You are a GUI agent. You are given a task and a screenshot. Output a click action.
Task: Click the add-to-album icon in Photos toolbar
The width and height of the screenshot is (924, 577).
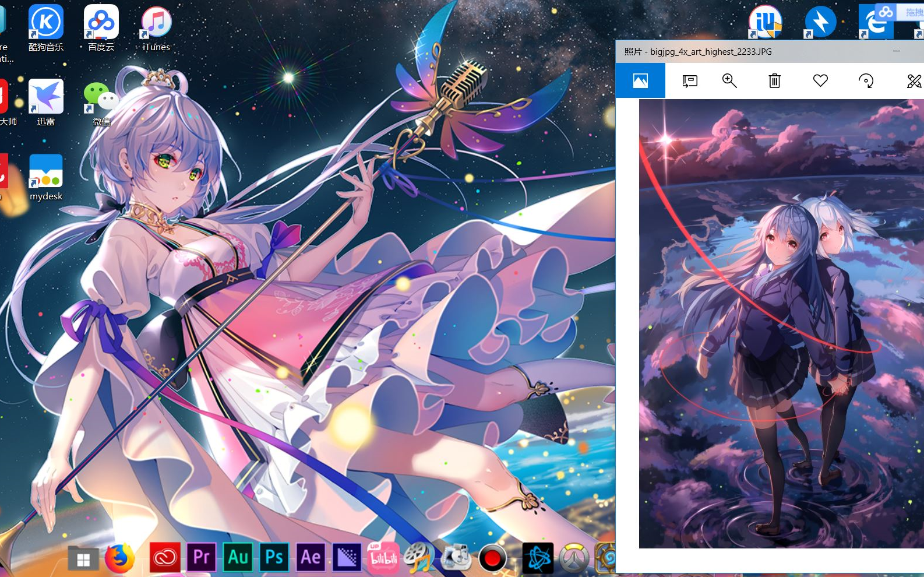click(690, 81)
